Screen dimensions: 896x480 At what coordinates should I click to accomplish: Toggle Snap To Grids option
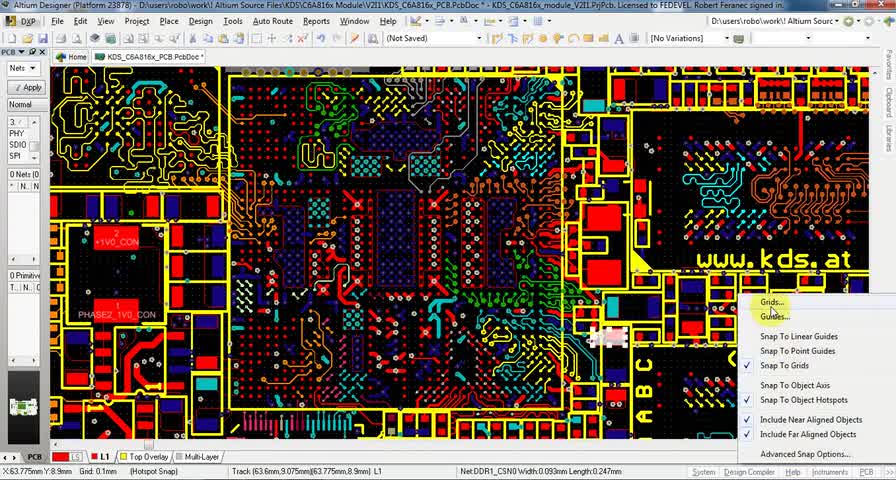pos(784,366)
